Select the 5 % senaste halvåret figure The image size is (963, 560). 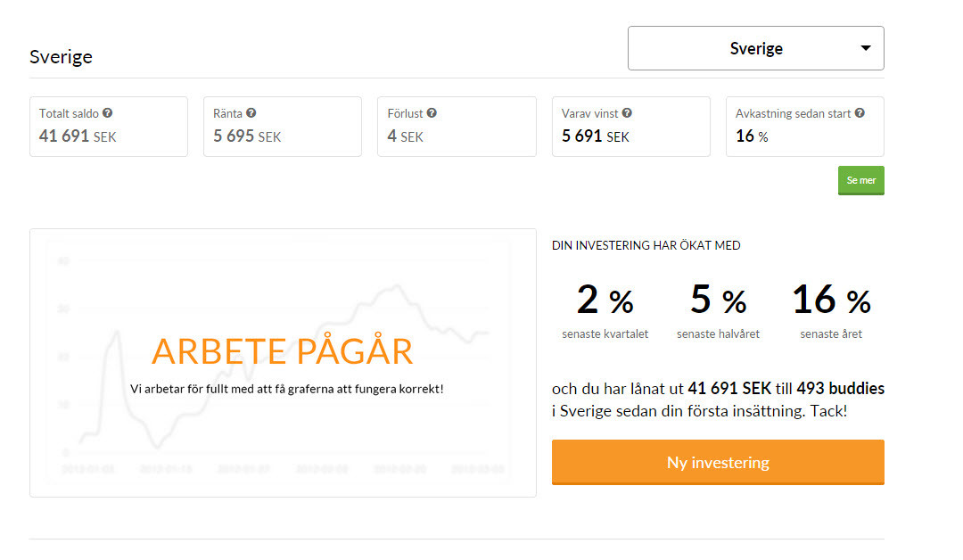718,301
